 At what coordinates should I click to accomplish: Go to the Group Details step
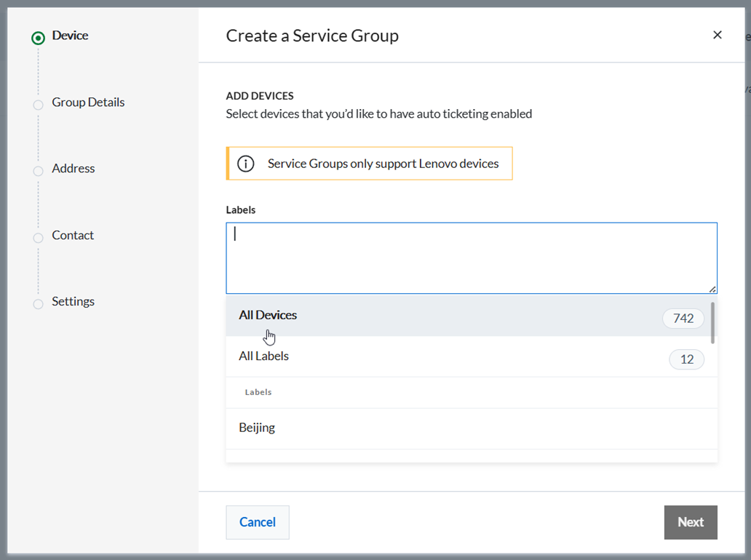(88, 103)
